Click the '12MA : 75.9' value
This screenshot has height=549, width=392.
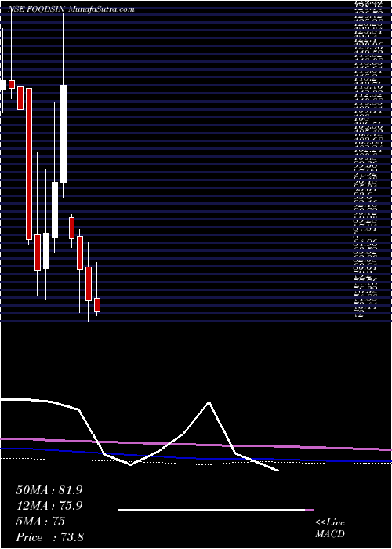click(x=49, y=506)
